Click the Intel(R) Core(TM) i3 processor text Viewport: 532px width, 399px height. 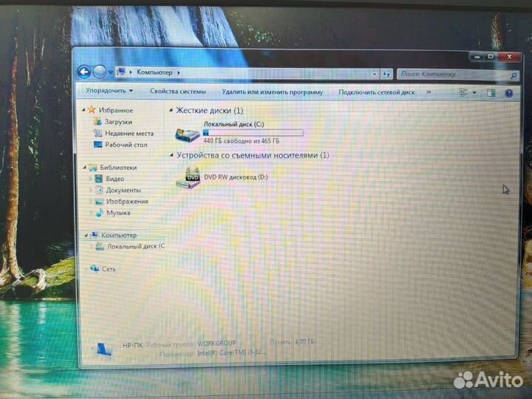(231, 353)
